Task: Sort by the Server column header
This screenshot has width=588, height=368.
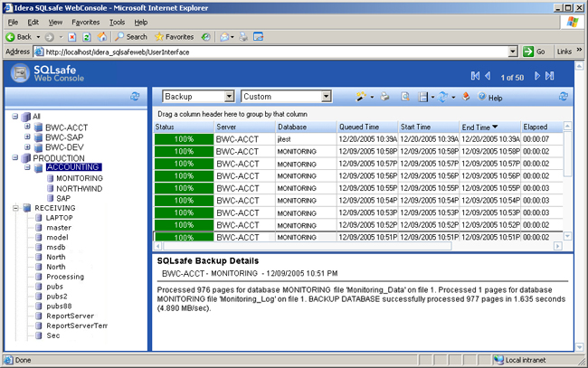Action: pos(244,127)
